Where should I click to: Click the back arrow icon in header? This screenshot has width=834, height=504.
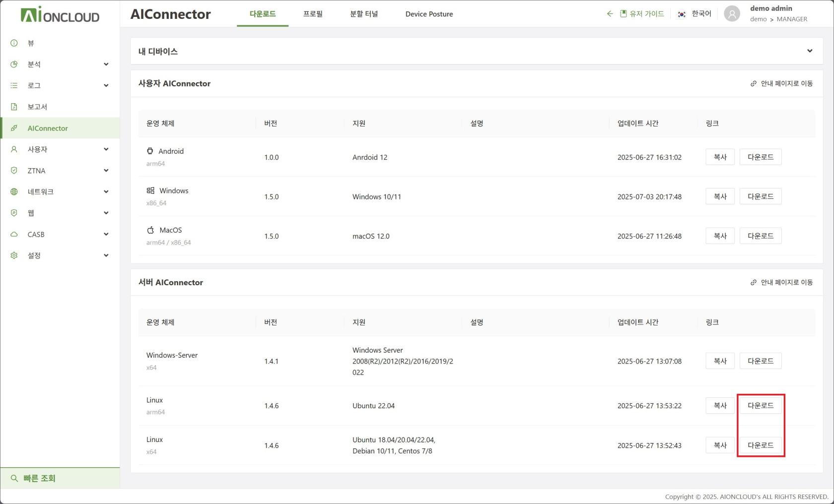[610, 14]
